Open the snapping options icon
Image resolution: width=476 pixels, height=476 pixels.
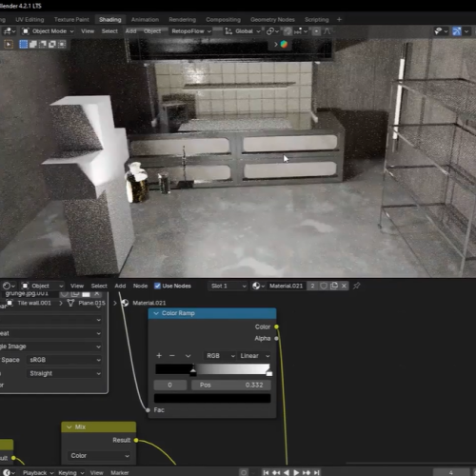301,31
